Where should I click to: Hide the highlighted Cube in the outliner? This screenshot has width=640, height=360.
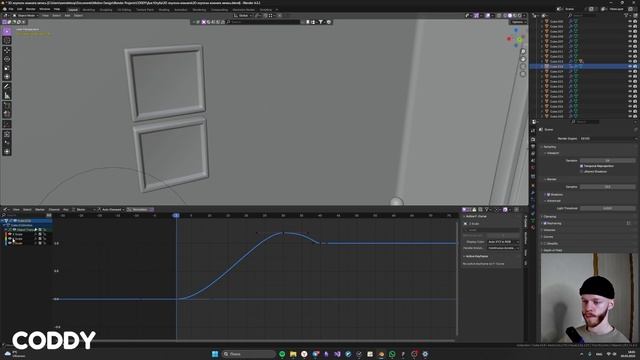tap(630, 66)
